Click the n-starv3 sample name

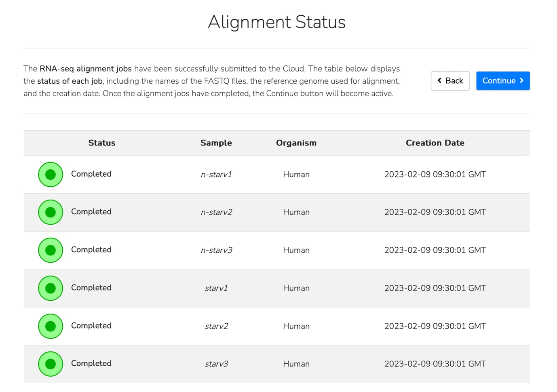click(x=216, y=250)
